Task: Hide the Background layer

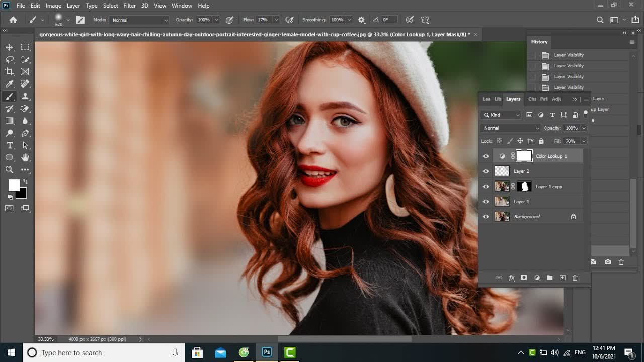Action: tap(486, 217)
